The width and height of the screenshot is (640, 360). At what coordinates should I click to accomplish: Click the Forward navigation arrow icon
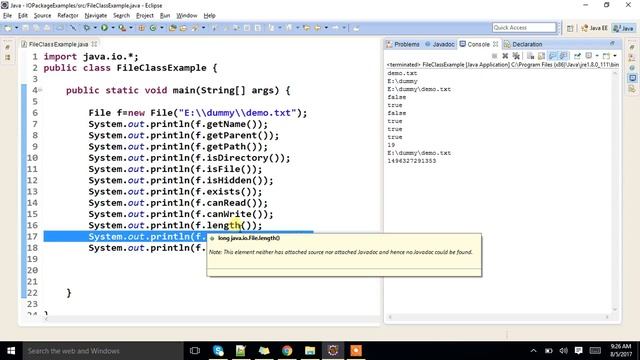(336, 28)
